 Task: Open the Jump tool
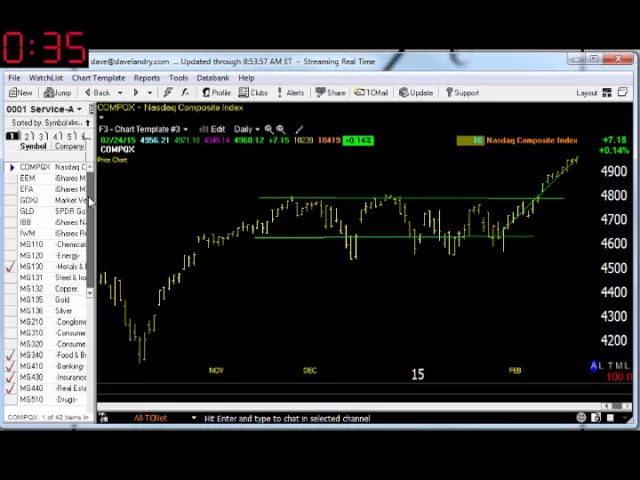[x=58, y=93]
